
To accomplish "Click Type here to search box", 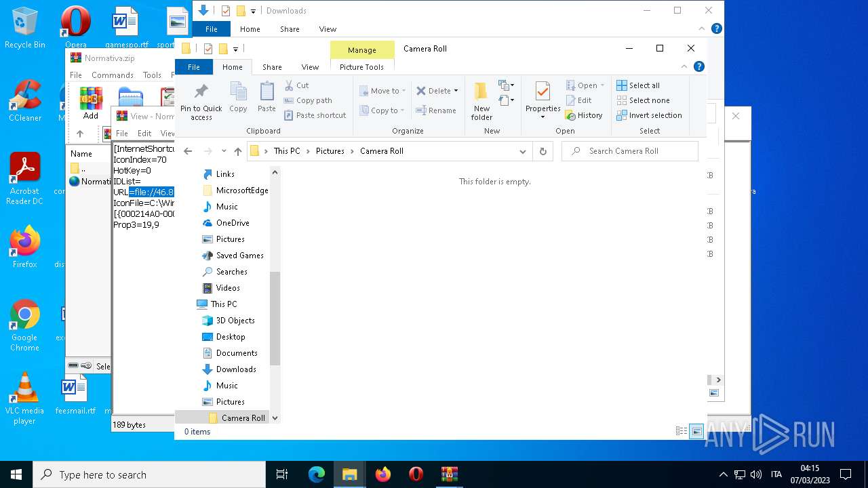I will [x=149, y=474].
